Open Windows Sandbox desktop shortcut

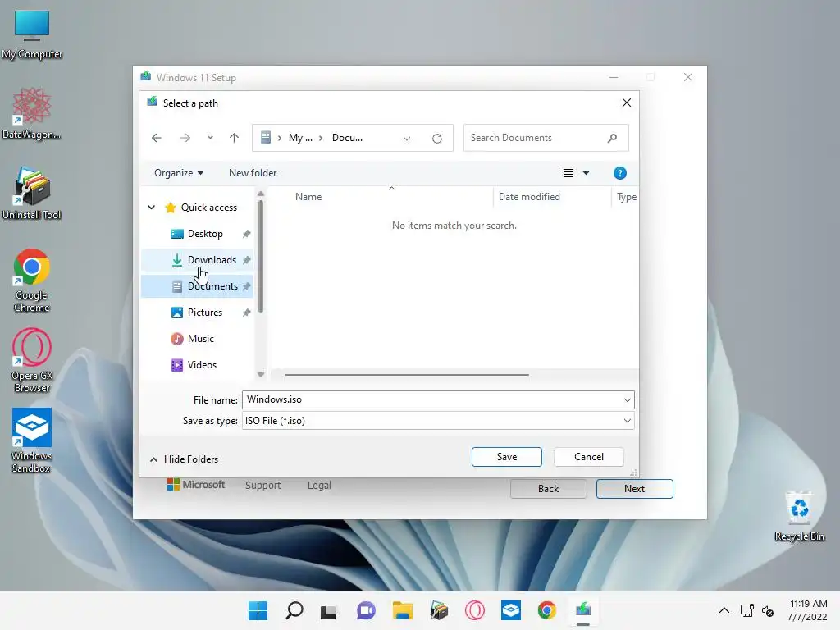[x=32, y=441]
